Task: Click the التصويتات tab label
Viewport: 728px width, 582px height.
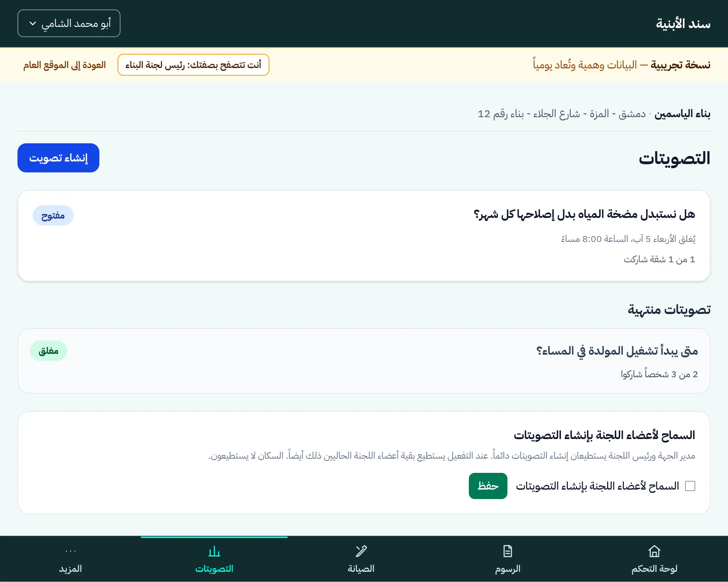Action: point(214,569)
